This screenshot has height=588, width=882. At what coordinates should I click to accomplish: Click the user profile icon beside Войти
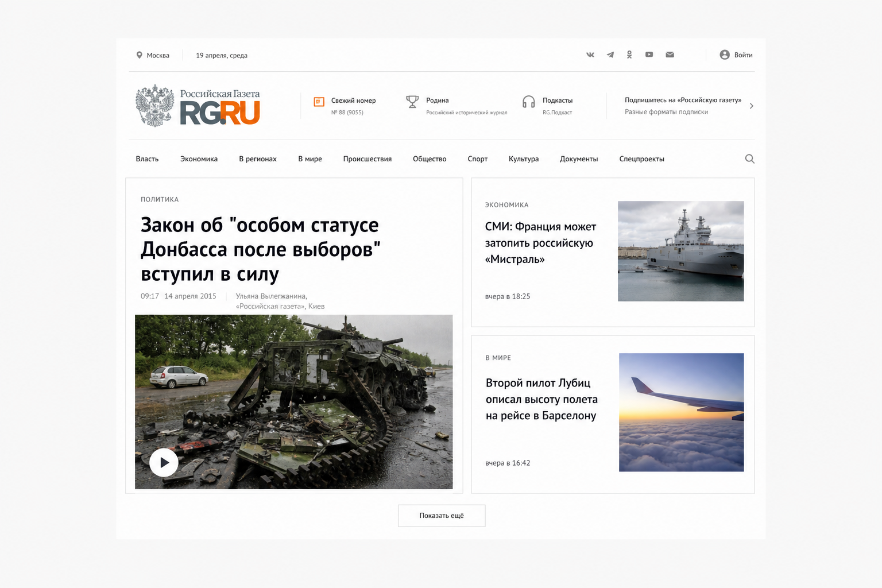click(x=725, y=55)
